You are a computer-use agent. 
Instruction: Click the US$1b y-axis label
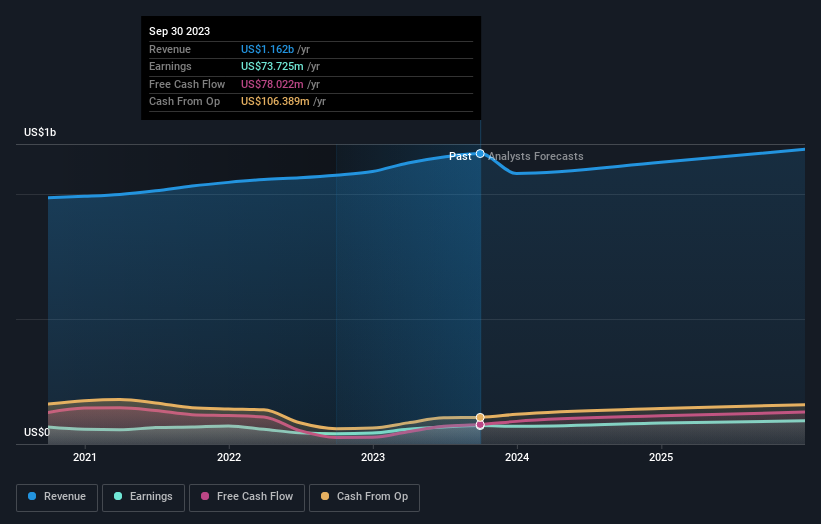[40, 132]
